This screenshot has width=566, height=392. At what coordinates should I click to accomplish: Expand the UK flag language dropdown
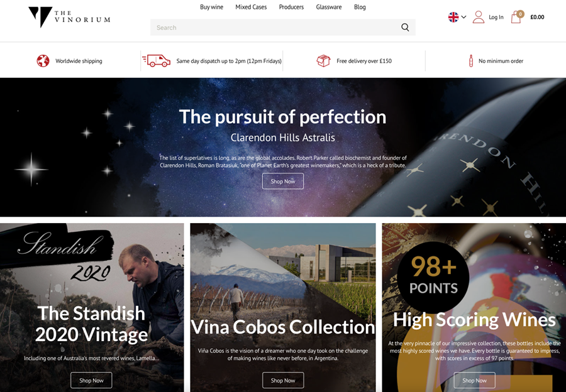tap(457, 17)
